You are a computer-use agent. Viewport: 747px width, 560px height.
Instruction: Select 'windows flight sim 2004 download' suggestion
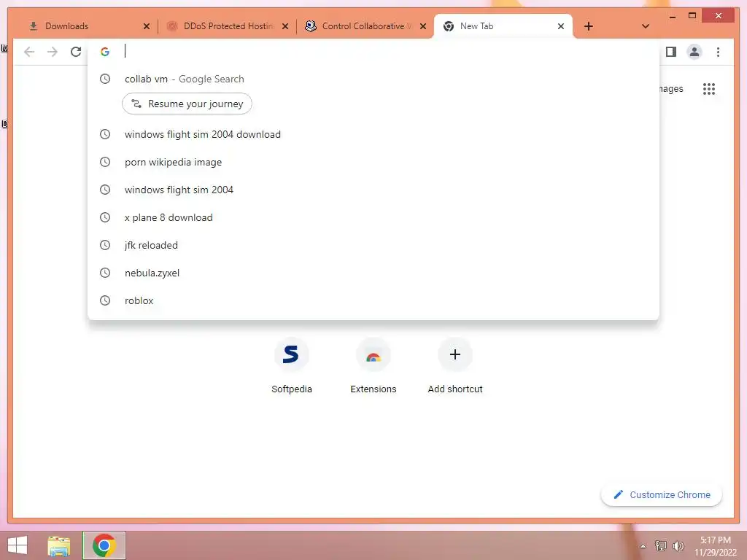click(373, 134)
